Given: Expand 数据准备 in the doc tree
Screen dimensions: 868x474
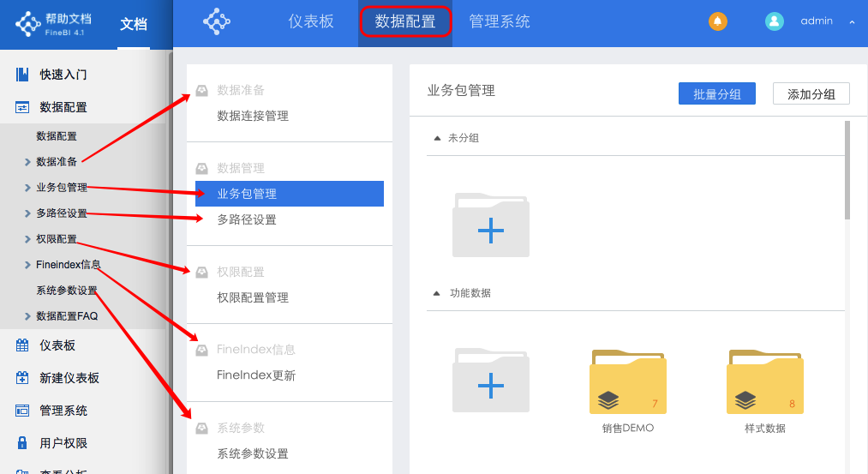Looking at the screenshot, I should tap(27, 162).
